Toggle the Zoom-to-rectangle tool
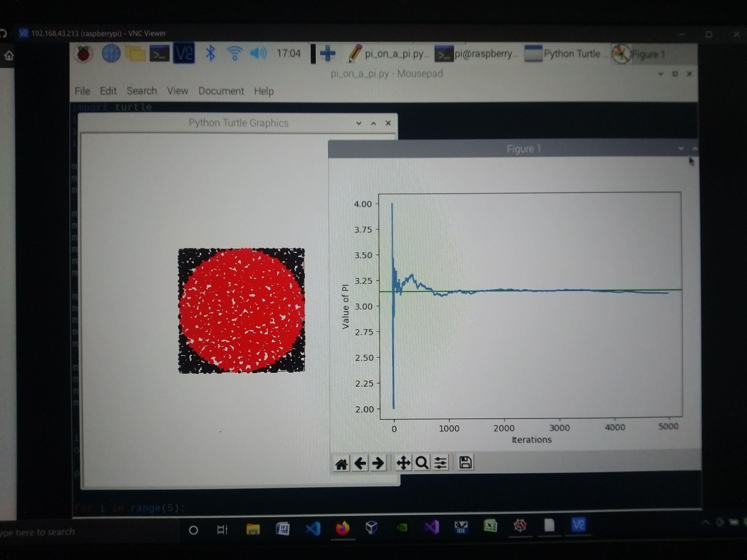 [x=422, y=463]
